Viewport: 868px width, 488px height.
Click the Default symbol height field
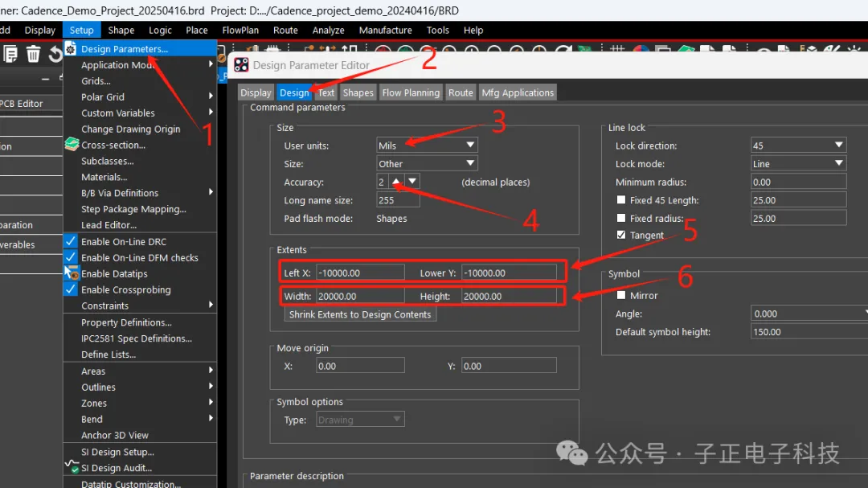tap(809, 332)
